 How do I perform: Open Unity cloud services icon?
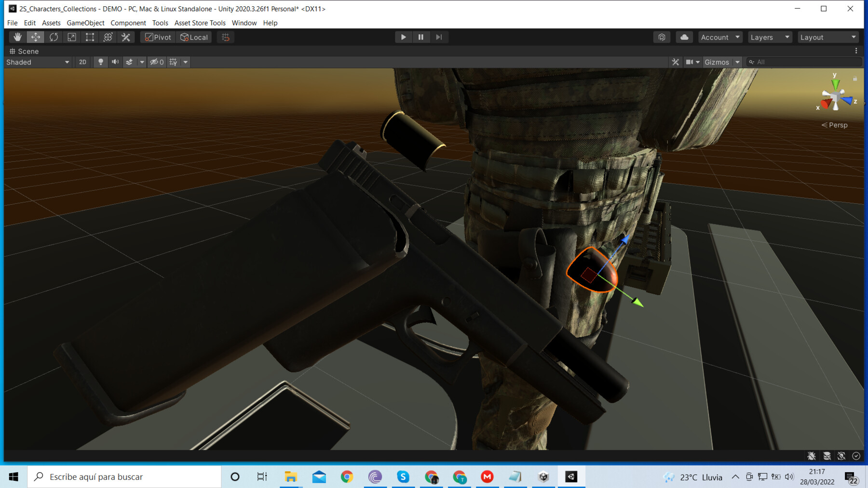point(684,37)
